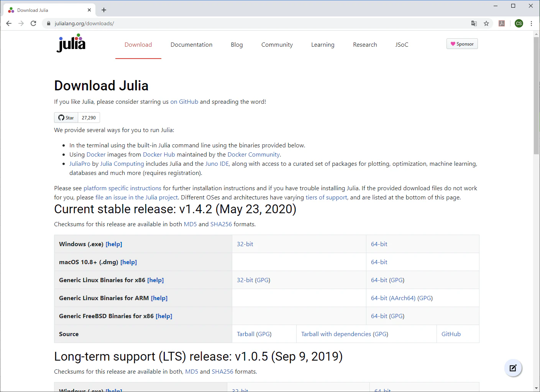Viewport: 540px width, 392px height.
Task: Download Tarball with dependencies source
Action: (336, 334)
